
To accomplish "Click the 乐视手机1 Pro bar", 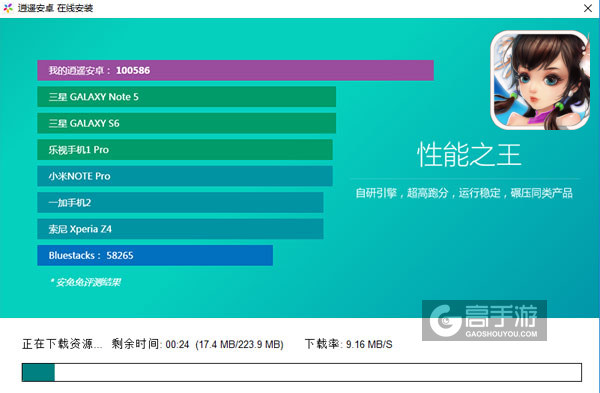I will (185, 150).
